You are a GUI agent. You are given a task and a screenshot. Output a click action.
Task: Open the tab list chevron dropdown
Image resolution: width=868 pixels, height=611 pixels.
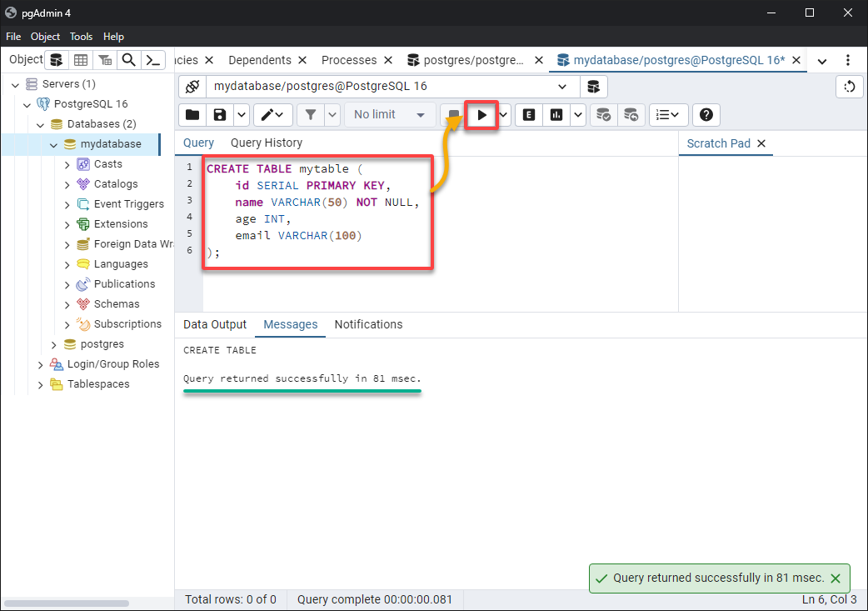pyautogui.click(x=822, y=61)
